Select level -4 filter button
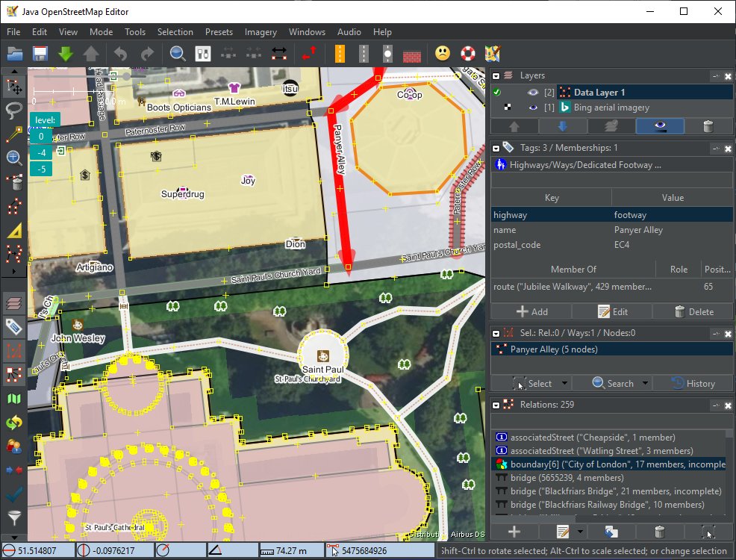The image size is (736, 560). [41, 152]
